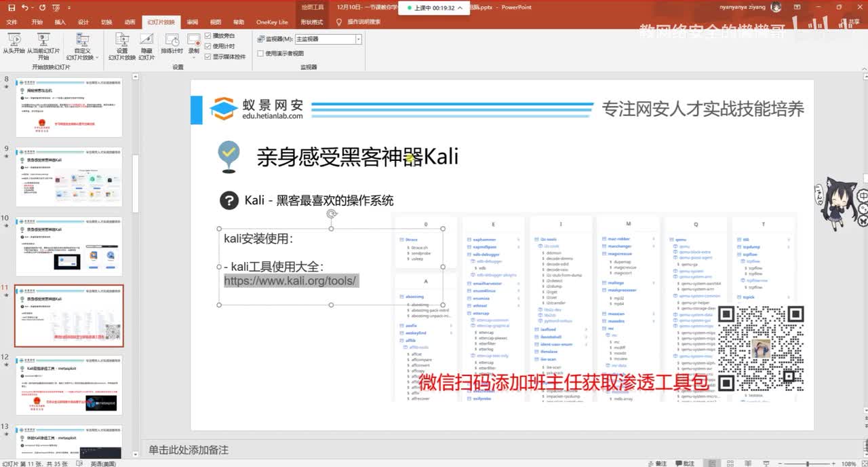Click the Redo/Repeat icon

tap(43, 7)
